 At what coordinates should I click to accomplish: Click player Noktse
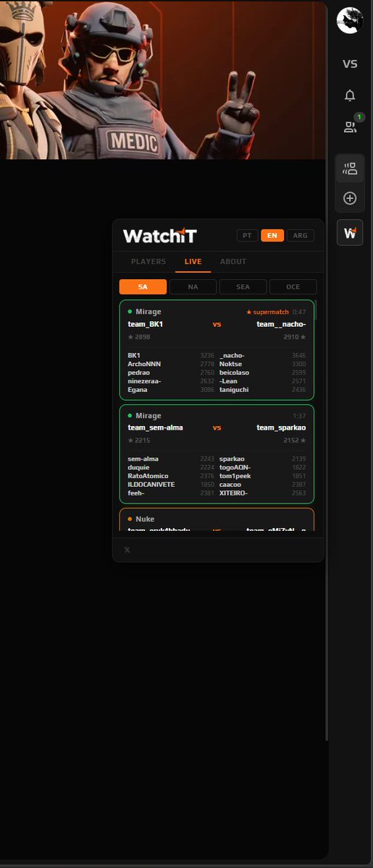click(230, 364)
